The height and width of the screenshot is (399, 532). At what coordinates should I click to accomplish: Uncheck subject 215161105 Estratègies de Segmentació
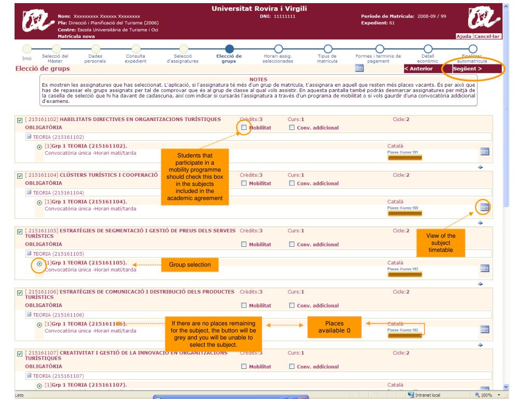pos(20,232)
